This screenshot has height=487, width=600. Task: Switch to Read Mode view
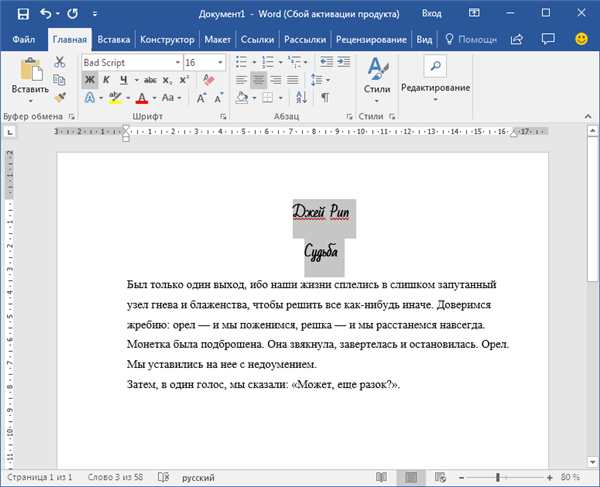[381, 477]
